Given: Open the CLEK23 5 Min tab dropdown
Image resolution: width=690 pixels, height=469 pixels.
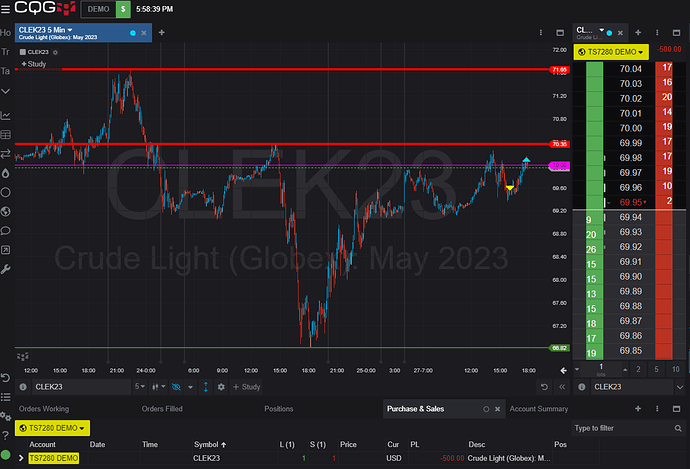Looking at the screenshot, I should [70, 30].
